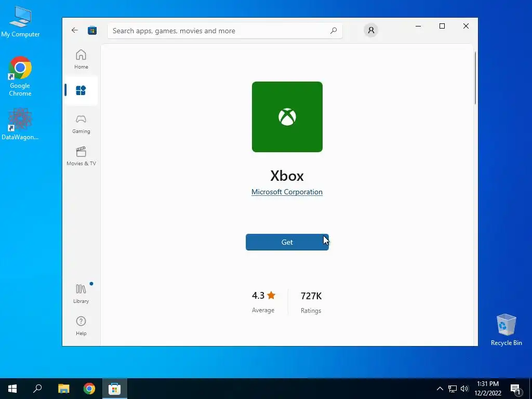Open Help in the sidebar
Image resolution: width=532 pixels, height=399 pixels.
pos(81,326)
